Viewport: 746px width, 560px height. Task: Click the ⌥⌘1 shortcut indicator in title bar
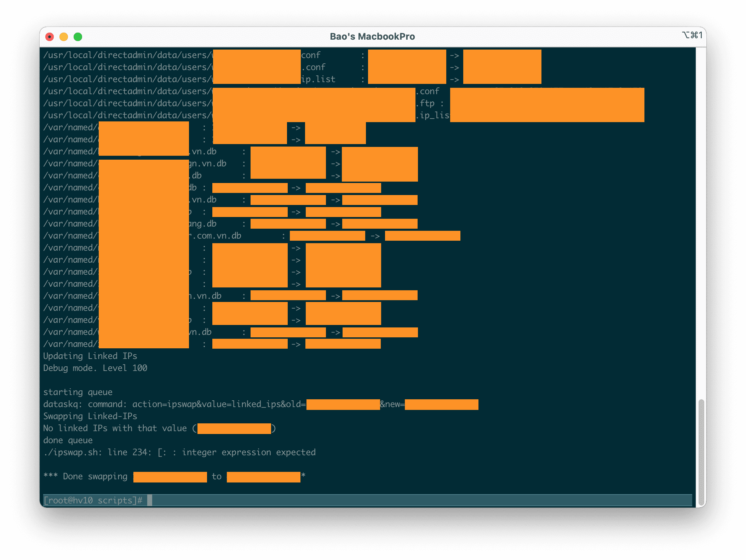click(692, 35)
